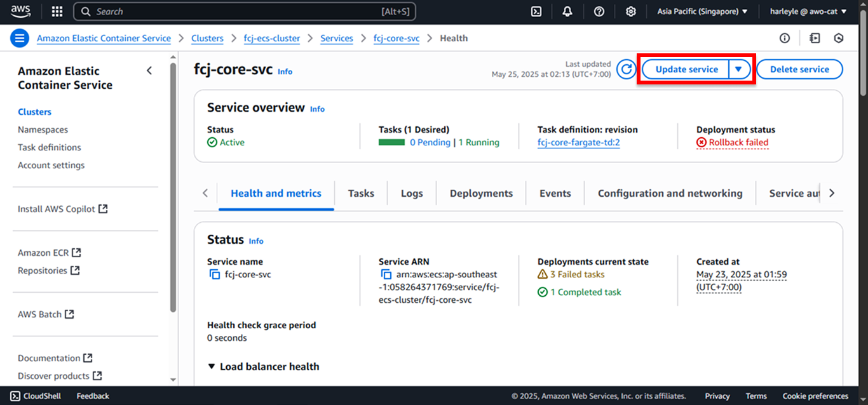The height and width of the screenshot is (405, 868).
Task: Click the 1 Running tasks link
Action: (478, 142)
